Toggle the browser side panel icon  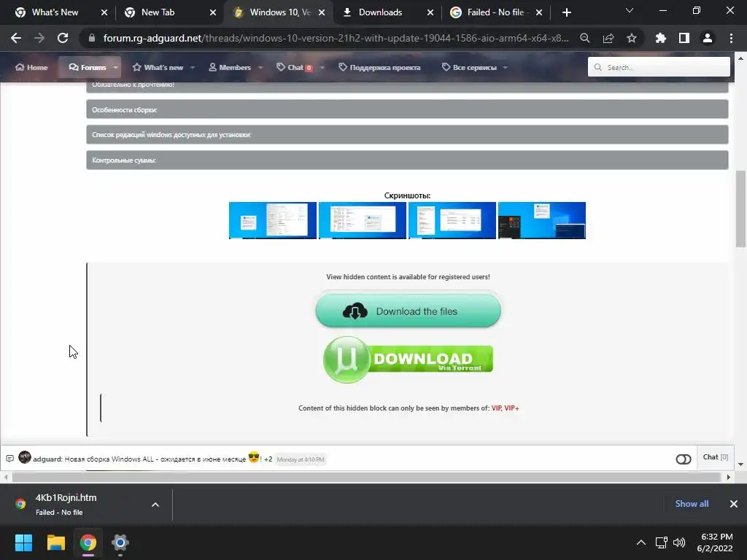684,38
